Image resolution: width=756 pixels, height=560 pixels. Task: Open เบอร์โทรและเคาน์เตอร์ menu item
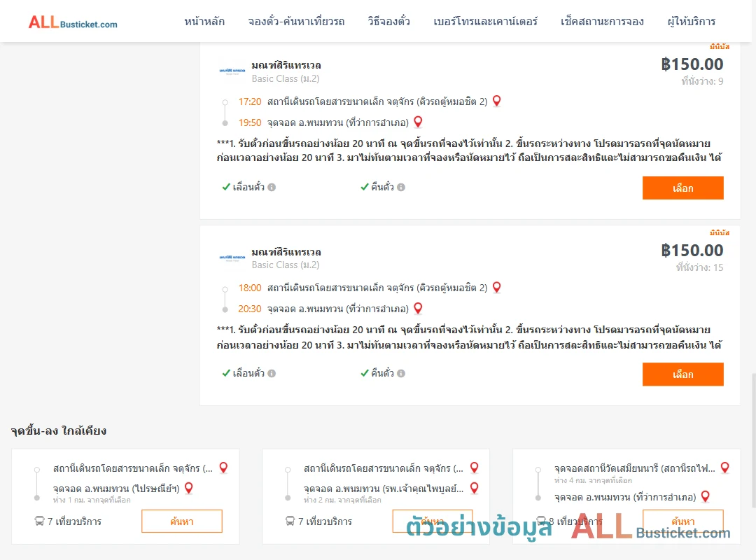point(485,21)
